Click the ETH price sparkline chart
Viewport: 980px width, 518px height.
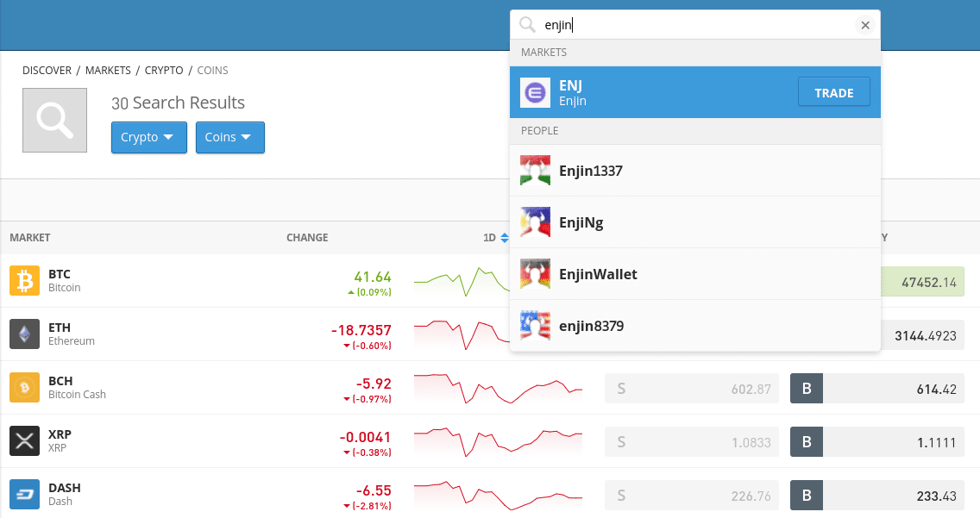coord(462,335)
